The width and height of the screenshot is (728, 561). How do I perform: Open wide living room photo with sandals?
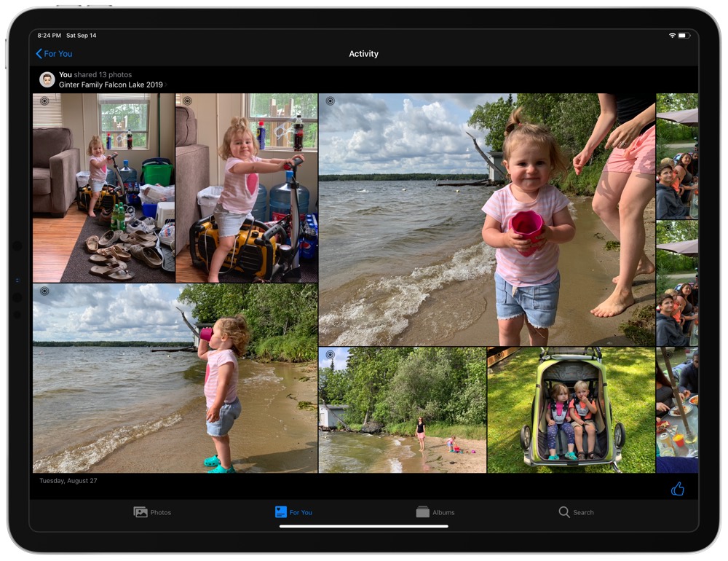point(103,188)
